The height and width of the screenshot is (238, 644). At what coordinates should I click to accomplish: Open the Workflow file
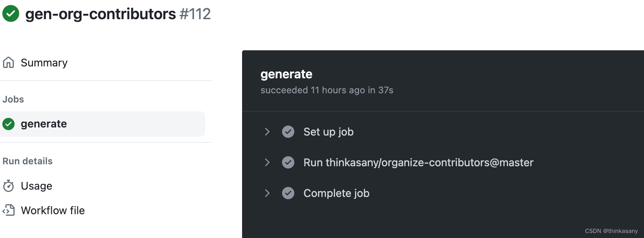coord(53,210)
